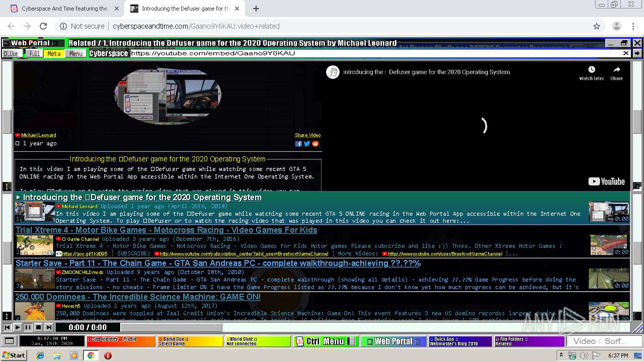Click the YouTube channel avatar in player
Screen dimensions: 644x362
333,72
